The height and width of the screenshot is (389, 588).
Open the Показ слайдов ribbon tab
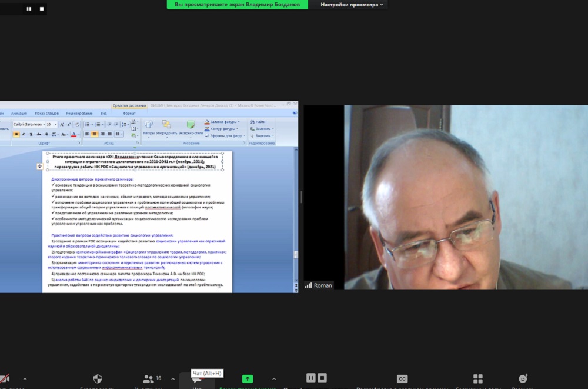click(46, 114)
